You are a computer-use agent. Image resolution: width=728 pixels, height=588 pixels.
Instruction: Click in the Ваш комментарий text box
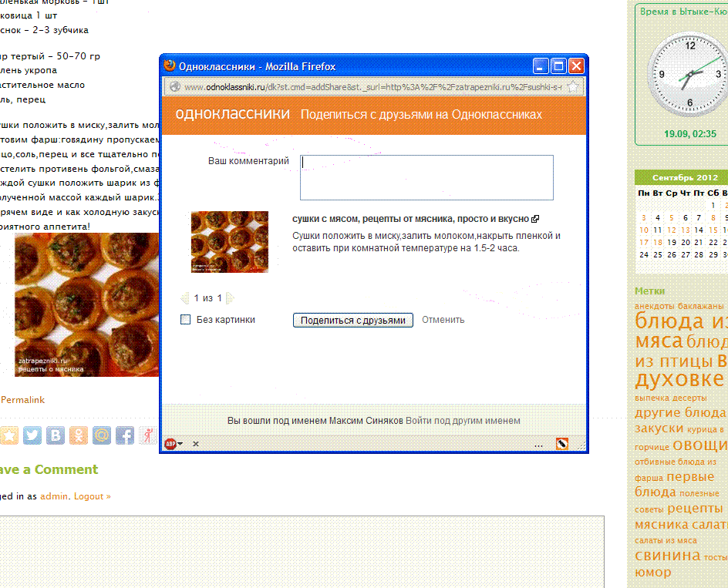click(426, 178)
